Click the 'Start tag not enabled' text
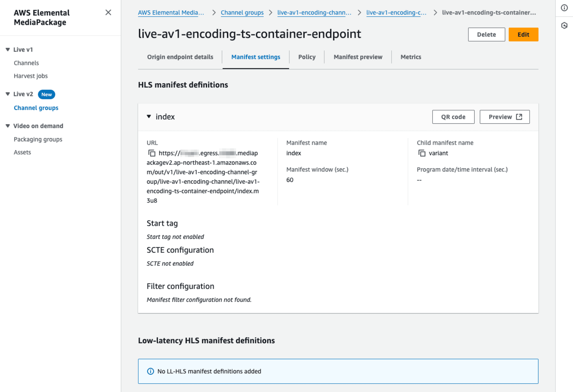The image size is (573, 392). 175,237
